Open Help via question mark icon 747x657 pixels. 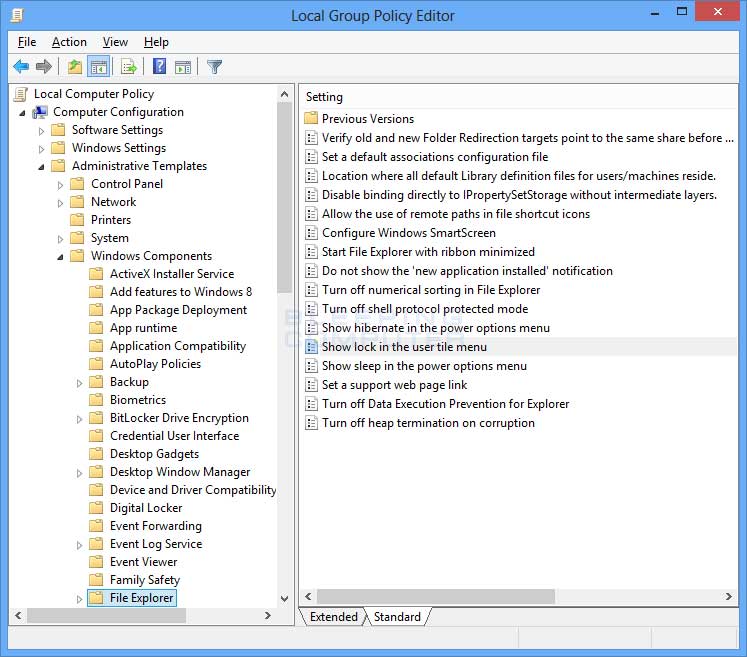(160, 66)
